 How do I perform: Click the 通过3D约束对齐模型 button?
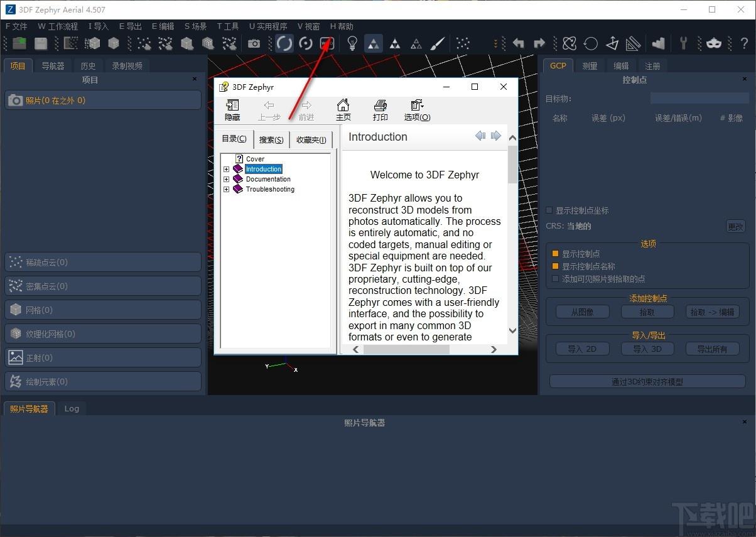coord(647,382)
